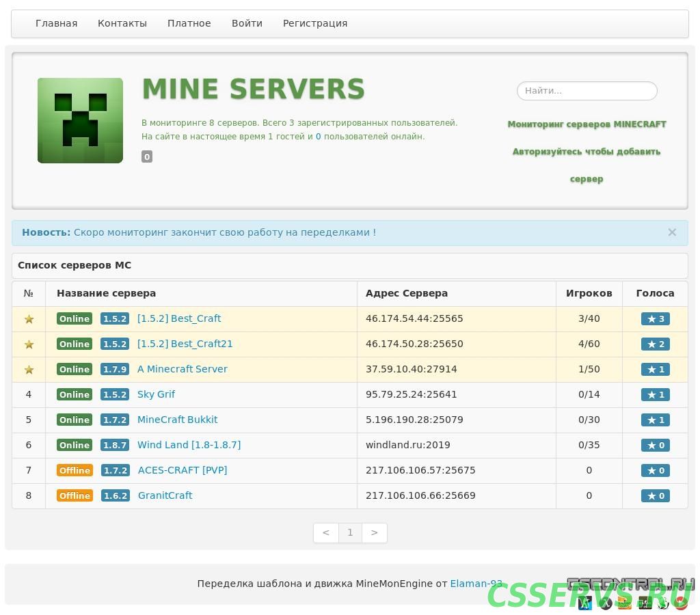
Task: Open the Wind Land [1.8-1.8.7] server link
Action: [x=189, y=445]
